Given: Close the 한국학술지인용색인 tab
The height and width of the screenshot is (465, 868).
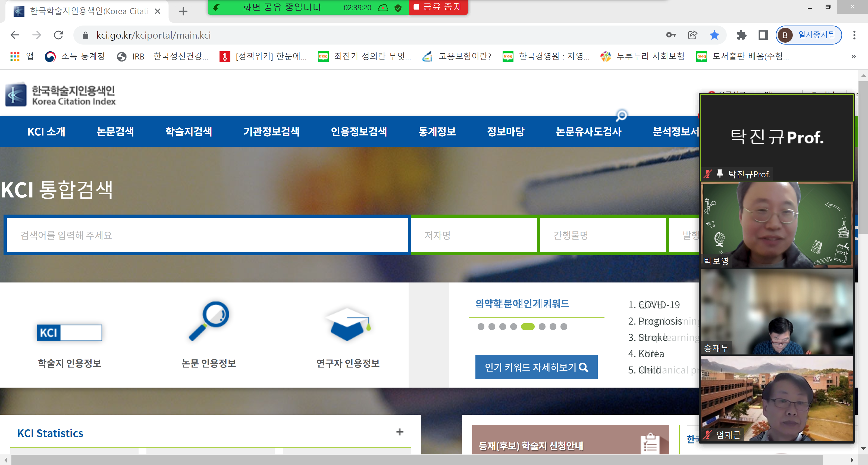Looking at the screenshot, I should click(157, 11).
